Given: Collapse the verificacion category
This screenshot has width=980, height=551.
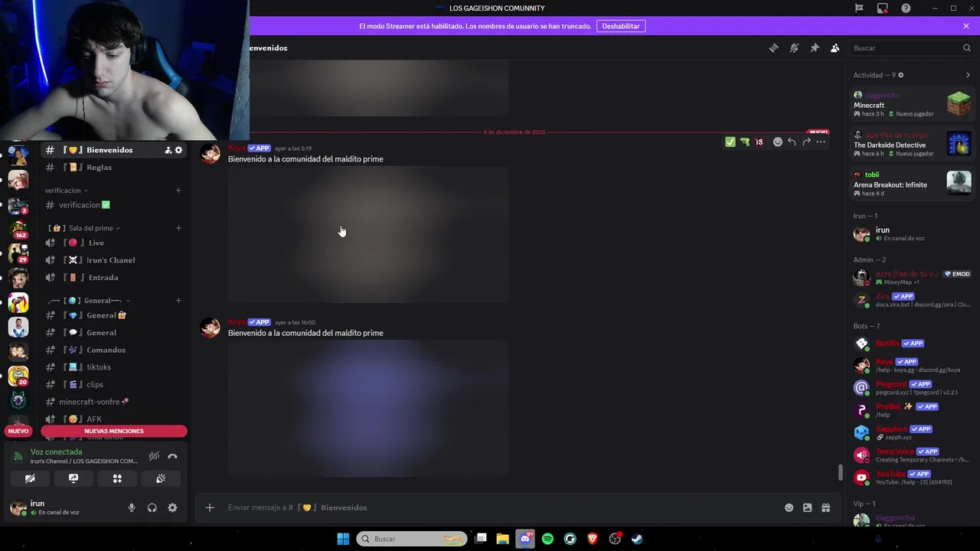Looking at the screenshot, I should (66, 191).
